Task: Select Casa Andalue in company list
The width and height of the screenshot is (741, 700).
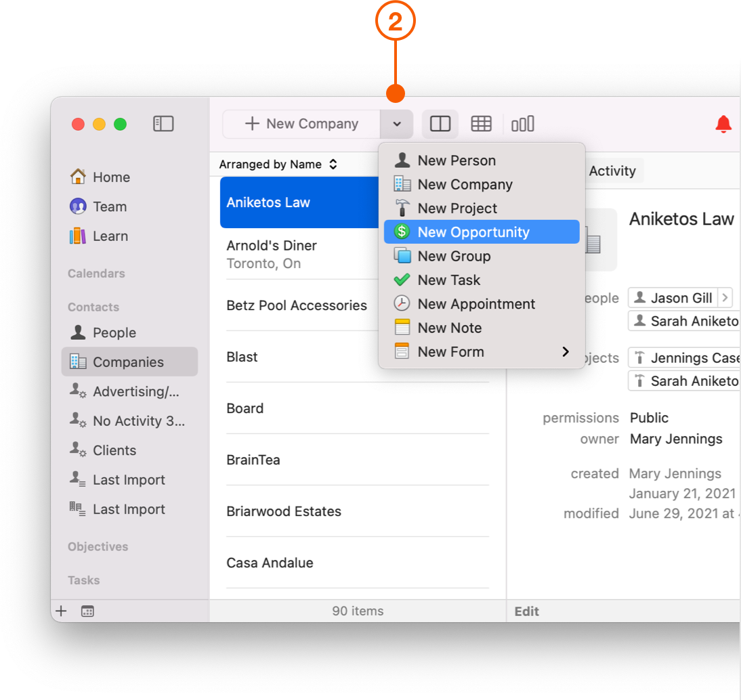Action: pyautogui.click(x=357, y=563)
